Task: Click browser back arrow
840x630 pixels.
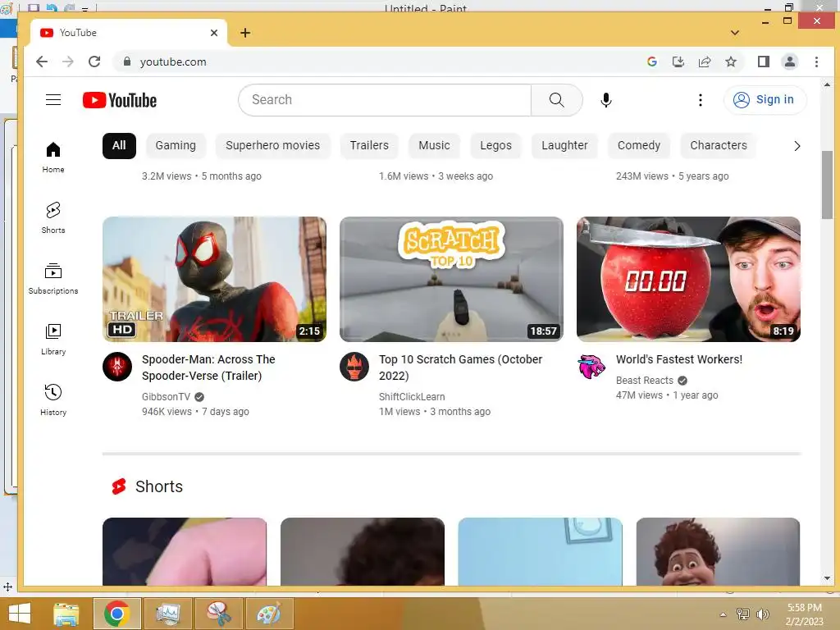Action: [42, 62]
